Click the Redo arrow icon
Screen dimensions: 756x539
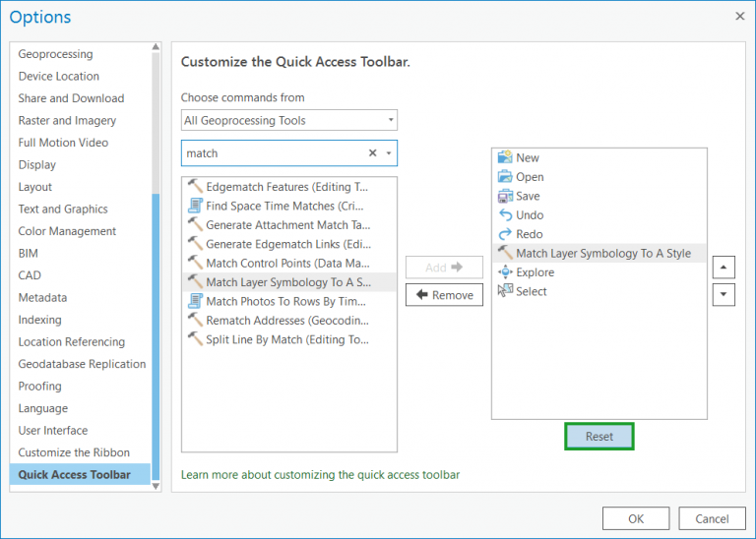(x=505, y=234)
